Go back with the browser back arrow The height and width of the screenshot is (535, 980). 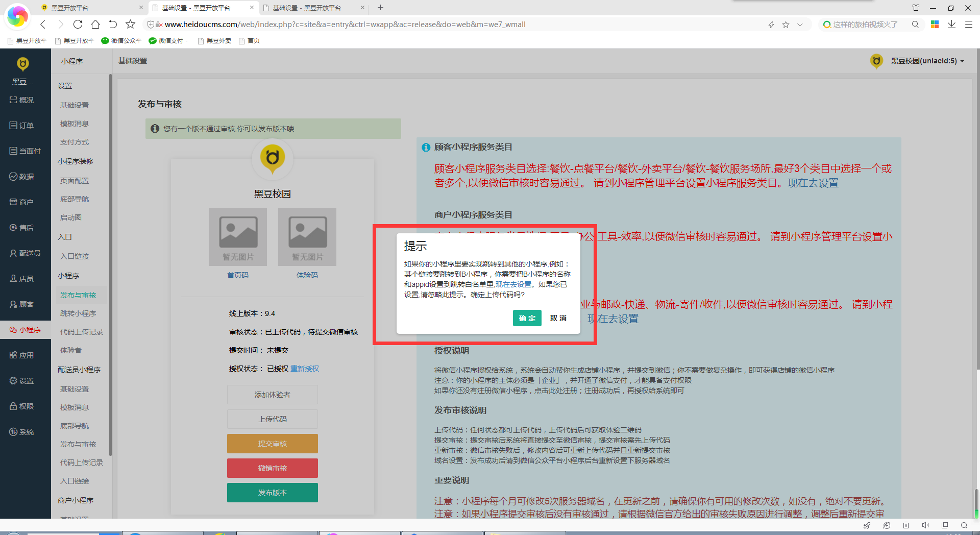(x=43, y=24)
